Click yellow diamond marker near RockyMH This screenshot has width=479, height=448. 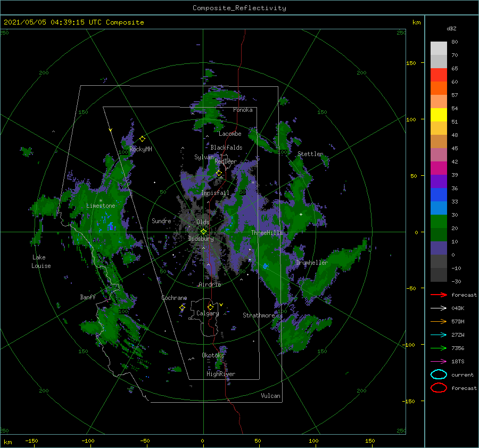pyautogui.click(x=142, y=139)
